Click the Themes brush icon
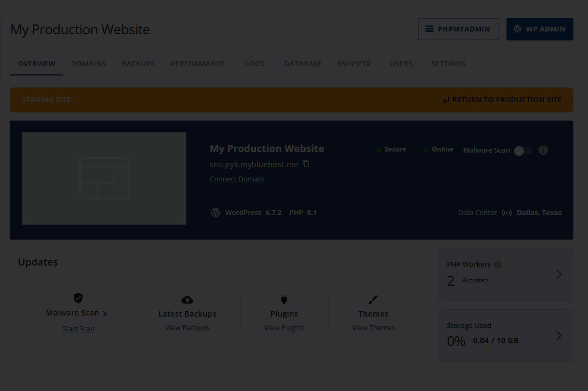588x391 pixels. [373, 300]
